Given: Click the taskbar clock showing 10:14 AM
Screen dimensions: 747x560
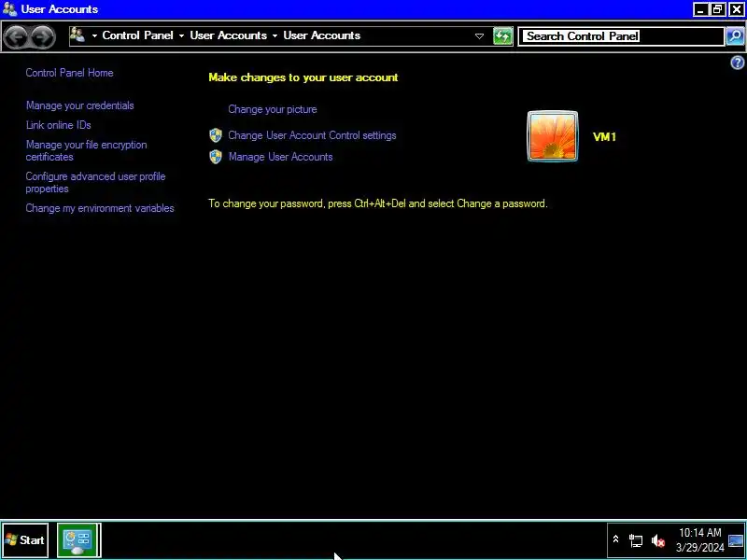Looking at the screenshot, I should (x=699, y=532).
